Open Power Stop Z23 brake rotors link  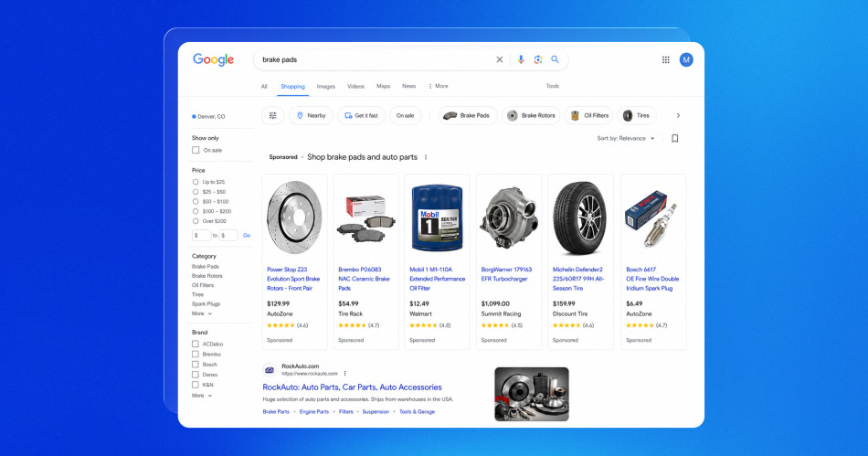tap(294, 279)
